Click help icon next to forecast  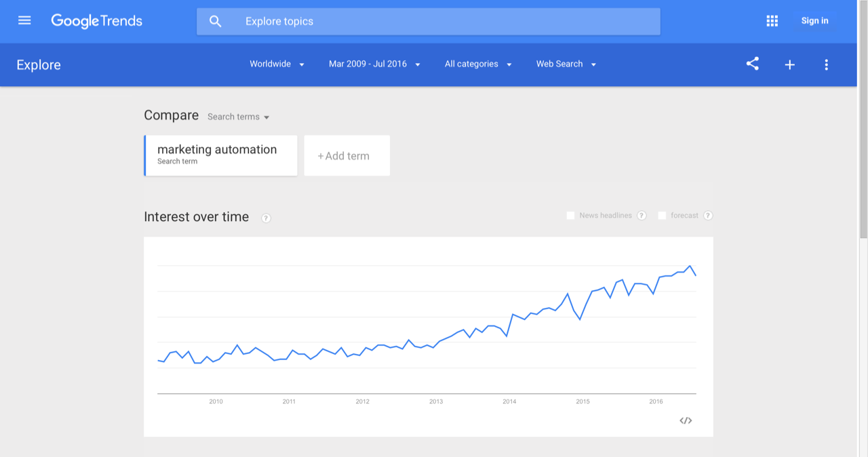(708, 216)
